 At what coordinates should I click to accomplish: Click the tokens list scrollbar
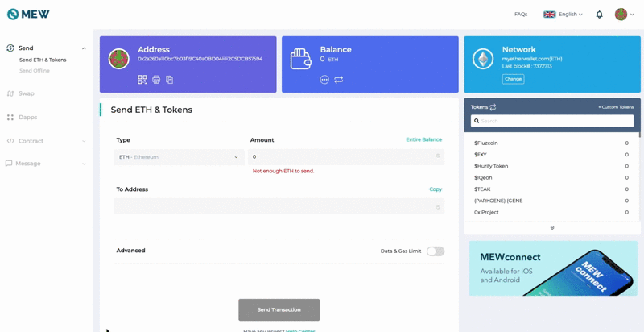point(639,135)
